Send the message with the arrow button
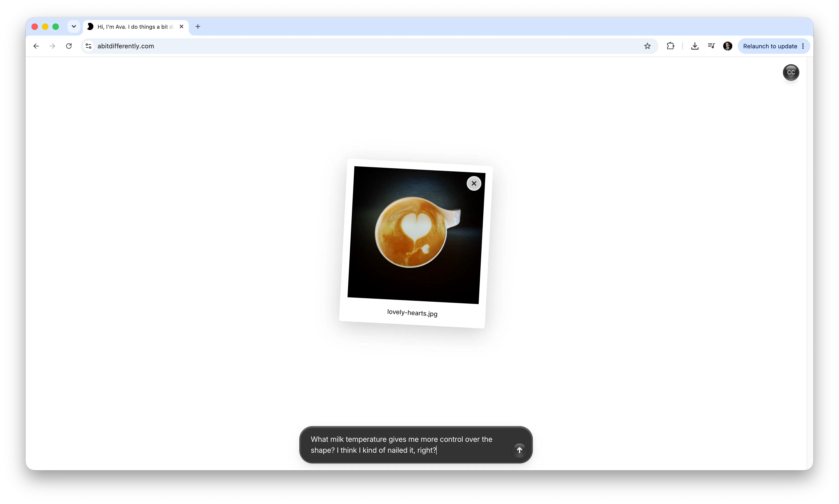Screen dimensions: 839x504 click(519, 450)
